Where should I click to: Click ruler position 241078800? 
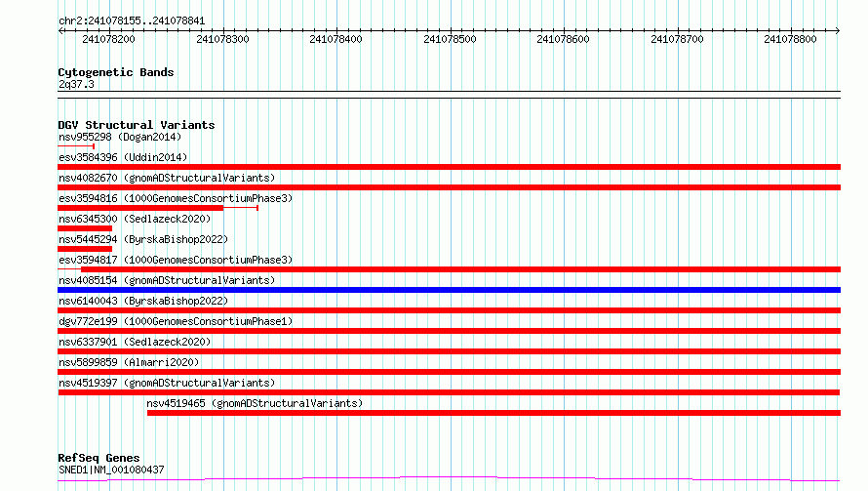(790, 39)
